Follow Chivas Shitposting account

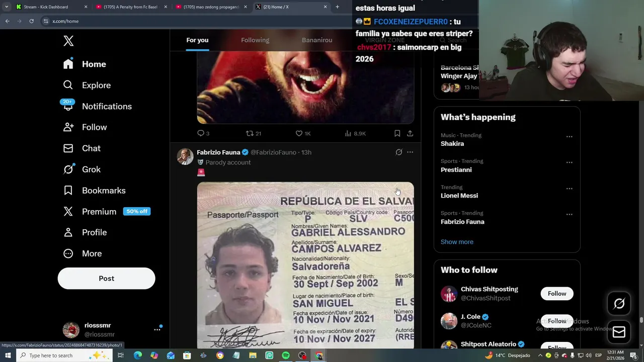tap(557, 294)
